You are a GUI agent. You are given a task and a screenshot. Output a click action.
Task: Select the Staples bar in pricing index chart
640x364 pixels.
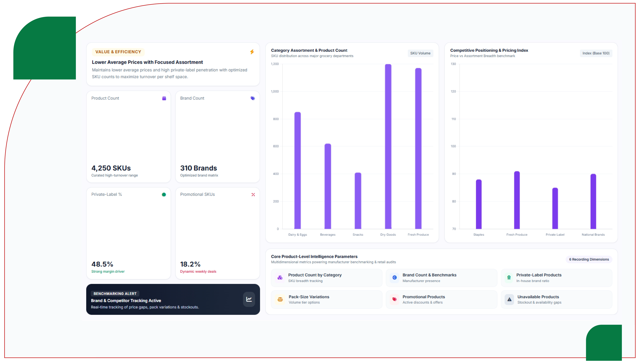(479, 204)
